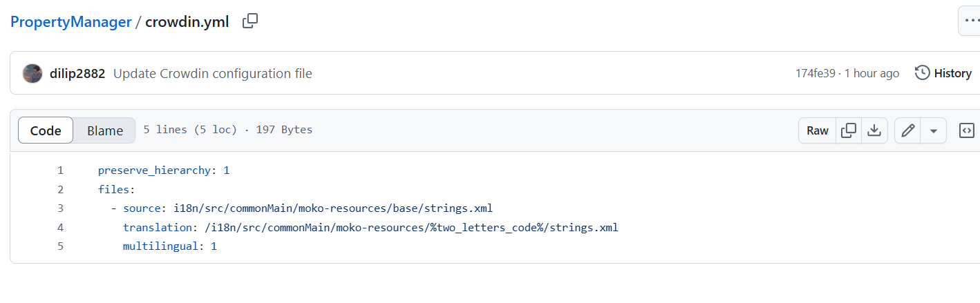Copy file path icon next to crowdin.yml
Screen dimensions: 980x303
pos(250,21)
